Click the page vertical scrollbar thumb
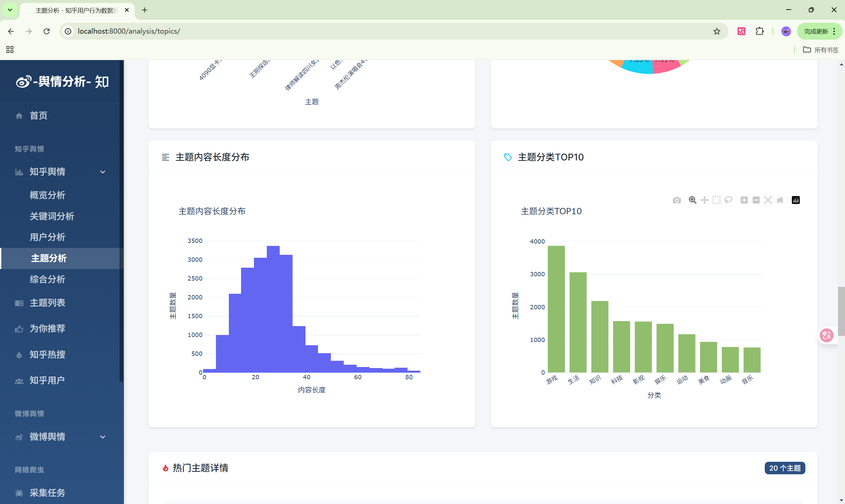The height and width of the screenshot is (504, 845). pyautogui.click(x=841, y=311)
